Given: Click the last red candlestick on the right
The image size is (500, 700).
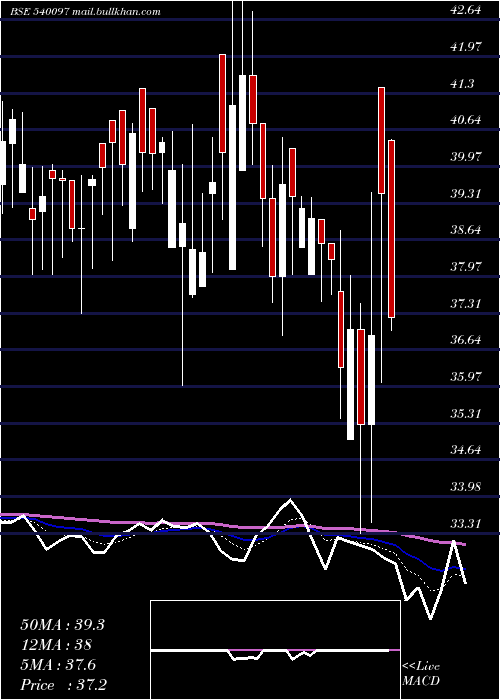Looking at the screenshot, I should pos(392,229).
